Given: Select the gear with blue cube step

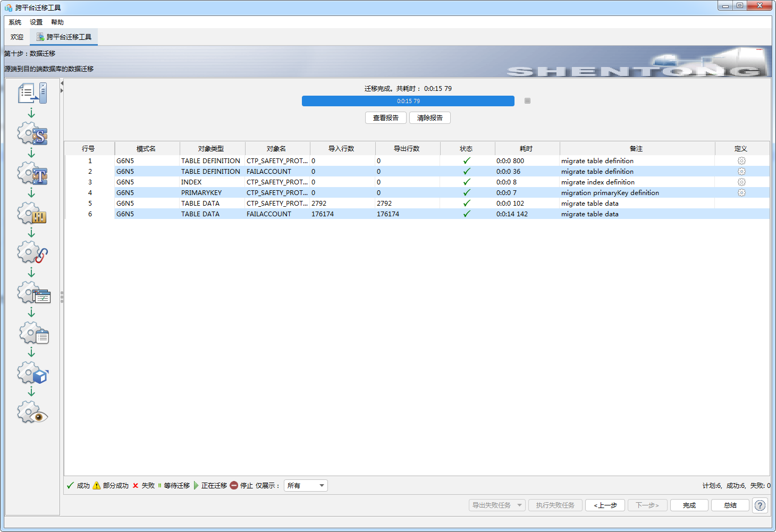Looking at the screenshot, I should coord(32,373).
